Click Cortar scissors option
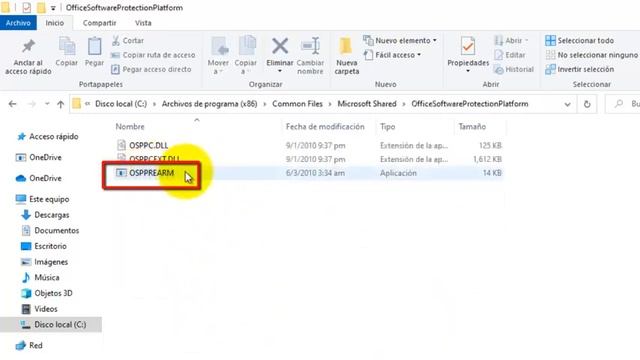Viewport: 640px width, 360px height. [x=128, y=40]
